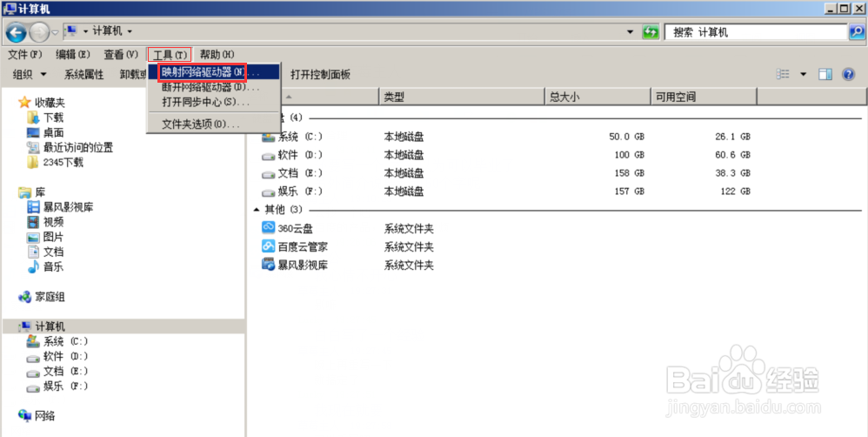Open 图片 library
This screenshot has height=437, width=868.
(53, 237)
